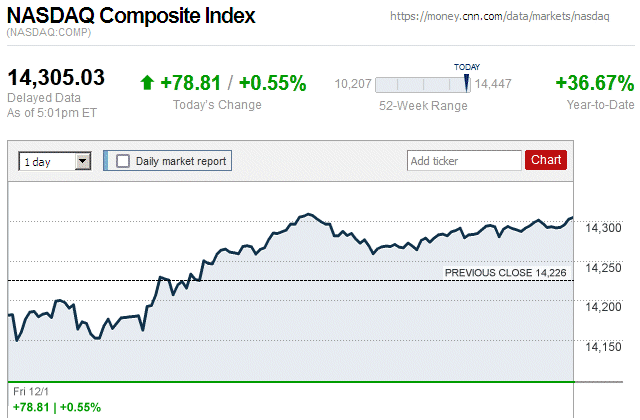Screen dimensions: 640x420
Task: Click the green up arrow icon
Action: pos(147,83)
